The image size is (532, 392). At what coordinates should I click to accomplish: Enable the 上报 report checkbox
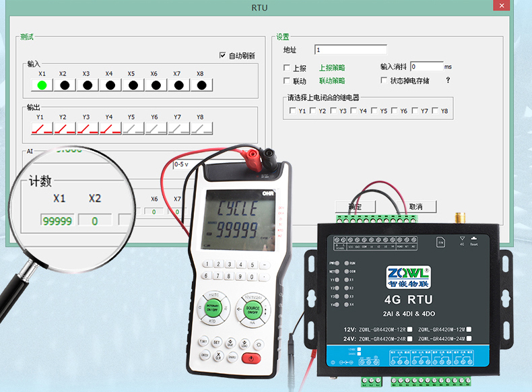tap(287, 68)
